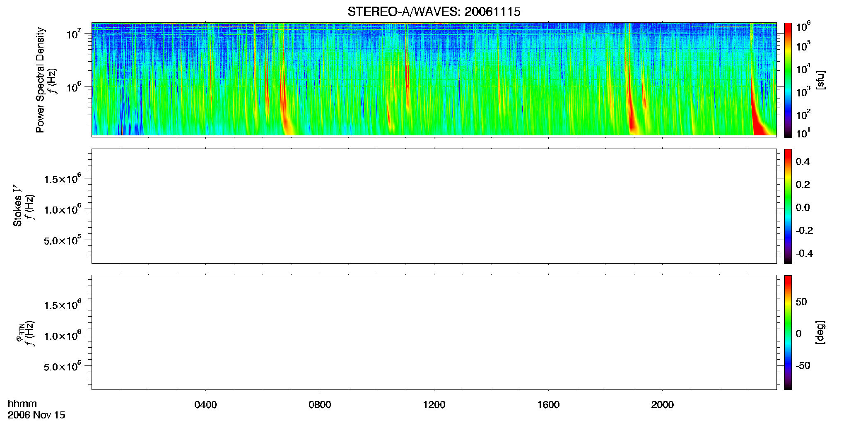868x447 pixels.
Task: Click the 2000 time axis label
Action: [x=662, y=405]
